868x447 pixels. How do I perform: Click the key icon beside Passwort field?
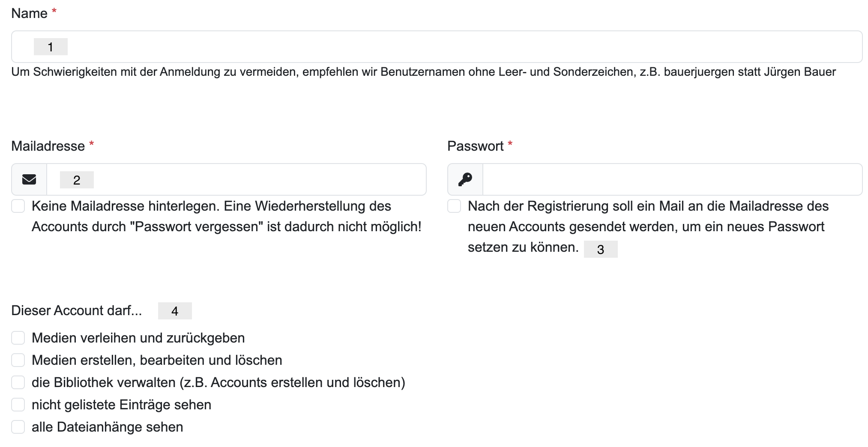coord(465,179)
